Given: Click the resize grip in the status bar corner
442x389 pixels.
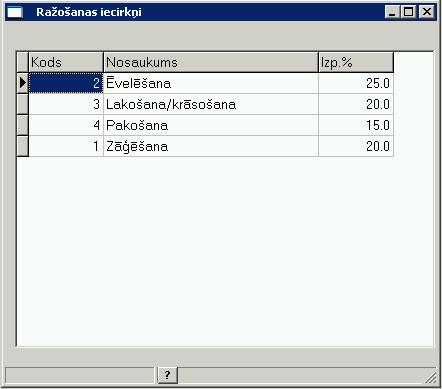Looking at the screenshot, I should tap(431, 377).
